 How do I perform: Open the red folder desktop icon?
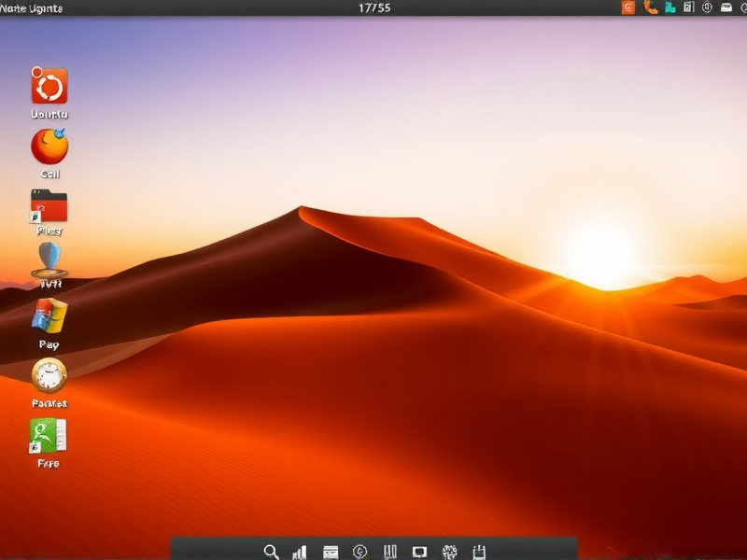click(49, 206)
